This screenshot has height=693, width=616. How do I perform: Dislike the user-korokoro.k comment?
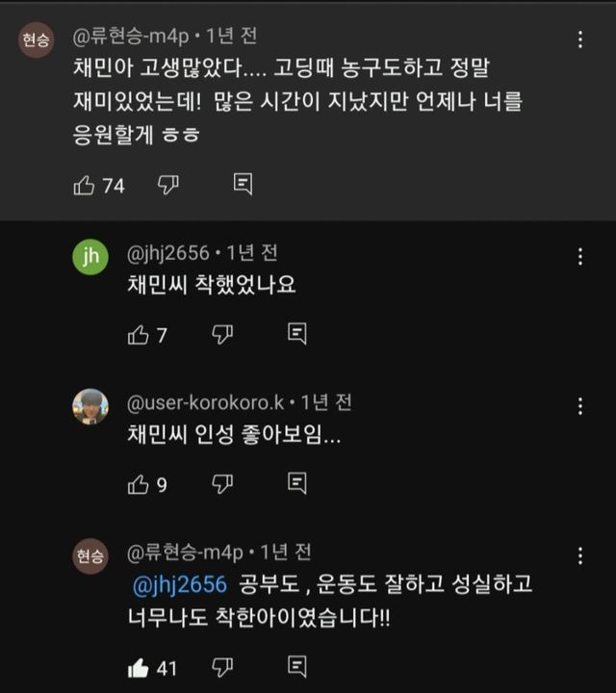[222, 484]
